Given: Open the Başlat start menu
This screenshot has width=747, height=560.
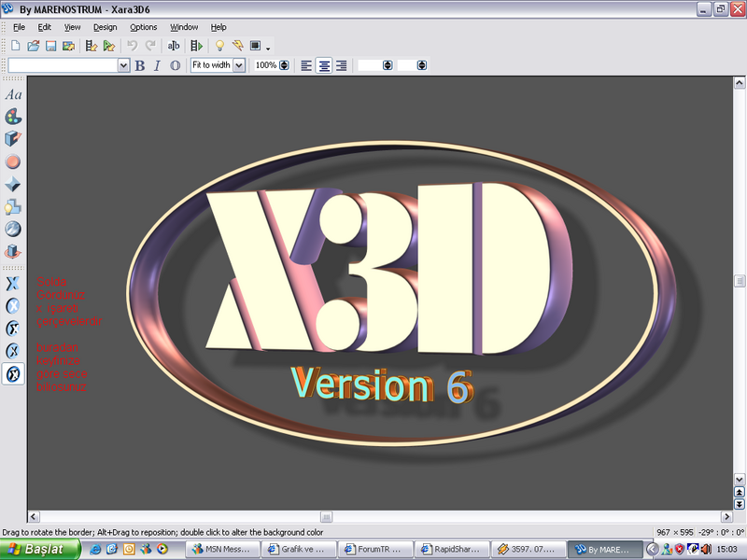Looking at the screenshot, I should click(x=40, y=549).
